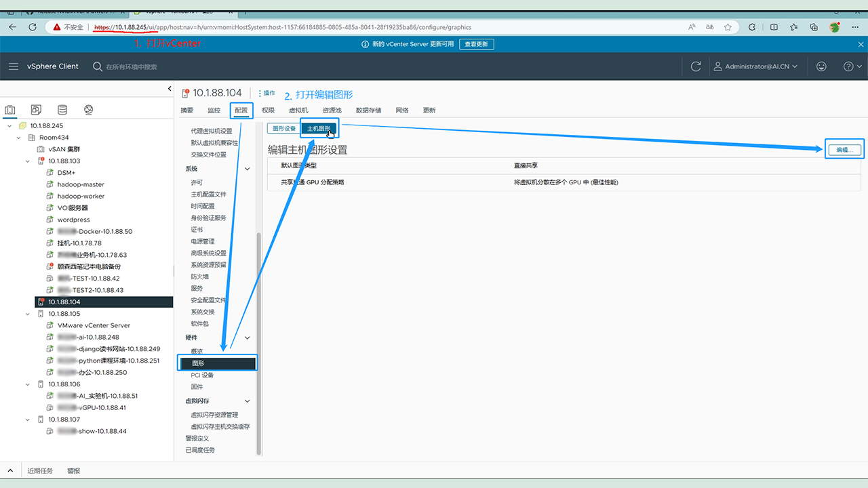Switch to the 配置 tab

[241, 110]
